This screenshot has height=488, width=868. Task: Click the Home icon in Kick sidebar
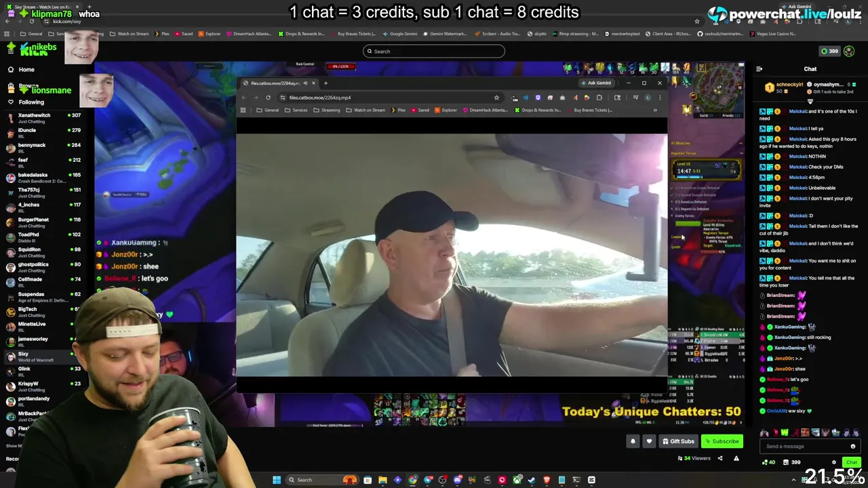pos(11,69)
